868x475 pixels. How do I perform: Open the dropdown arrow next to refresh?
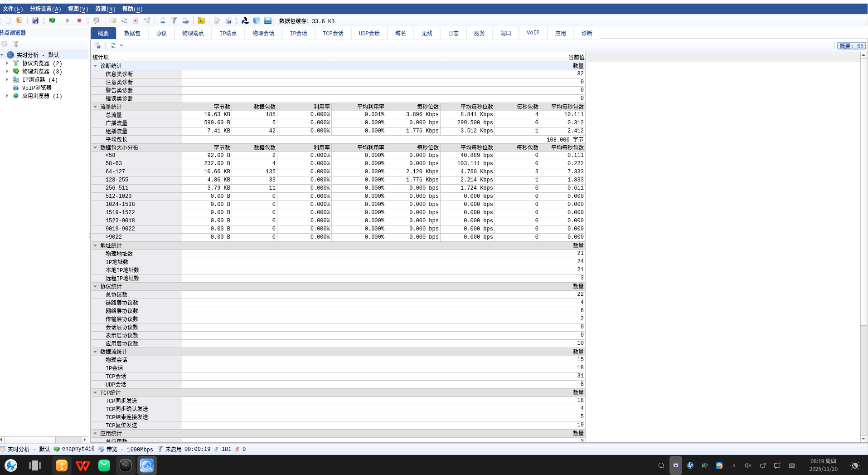point(121,45)
